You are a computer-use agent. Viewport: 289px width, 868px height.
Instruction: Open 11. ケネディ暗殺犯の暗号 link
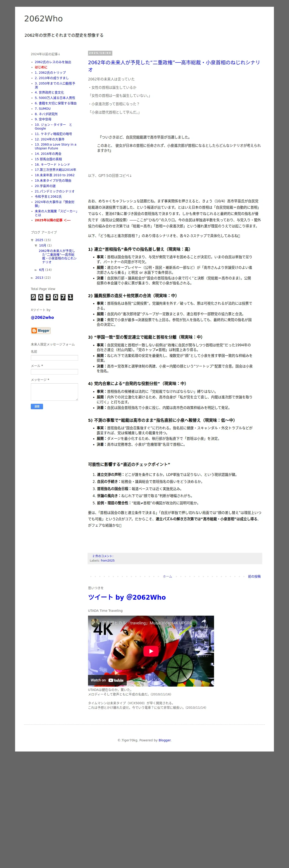click(x=53, y=134)
